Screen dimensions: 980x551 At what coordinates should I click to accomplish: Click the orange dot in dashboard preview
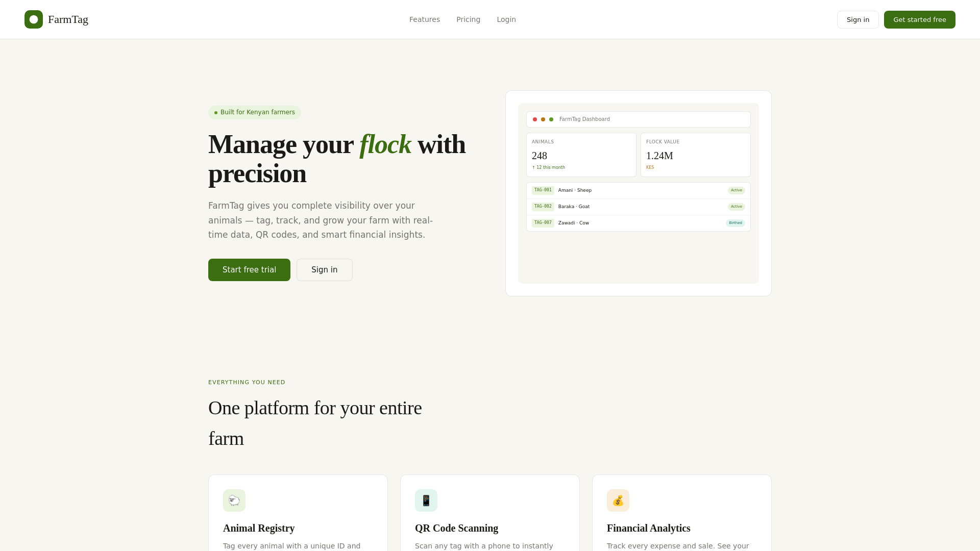[543, 119]
